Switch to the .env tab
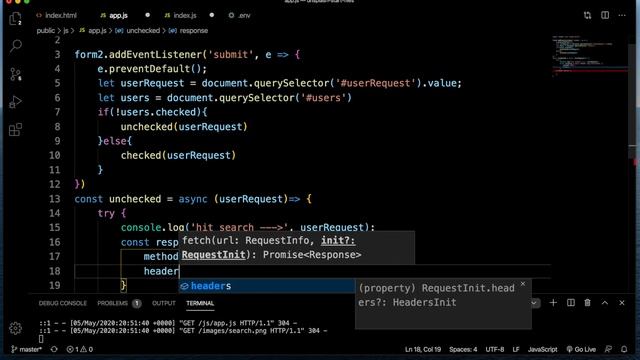Screen dimensions: 640x360 (240, 16)
